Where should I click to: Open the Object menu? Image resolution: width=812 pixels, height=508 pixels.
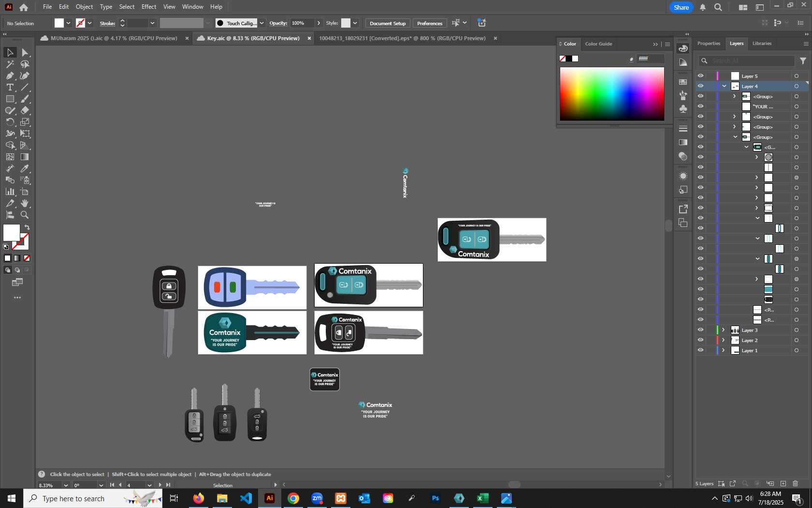84,7
